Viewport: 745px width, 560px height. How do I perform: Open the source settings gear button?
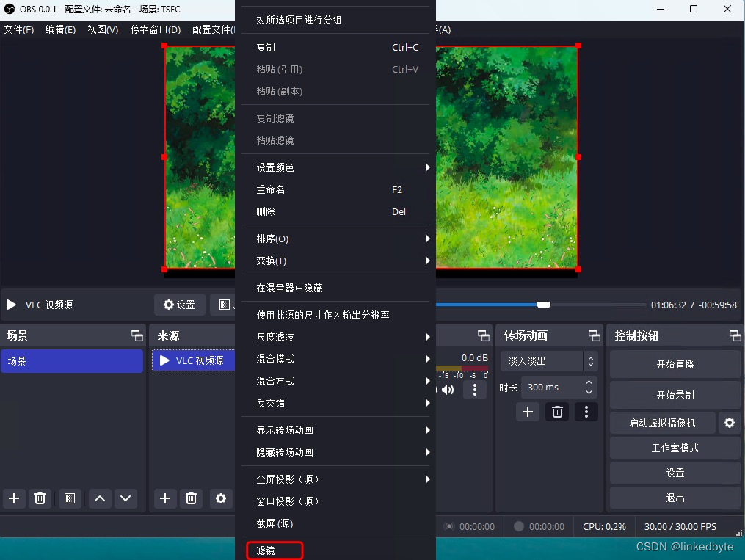[x=179, y=305]
